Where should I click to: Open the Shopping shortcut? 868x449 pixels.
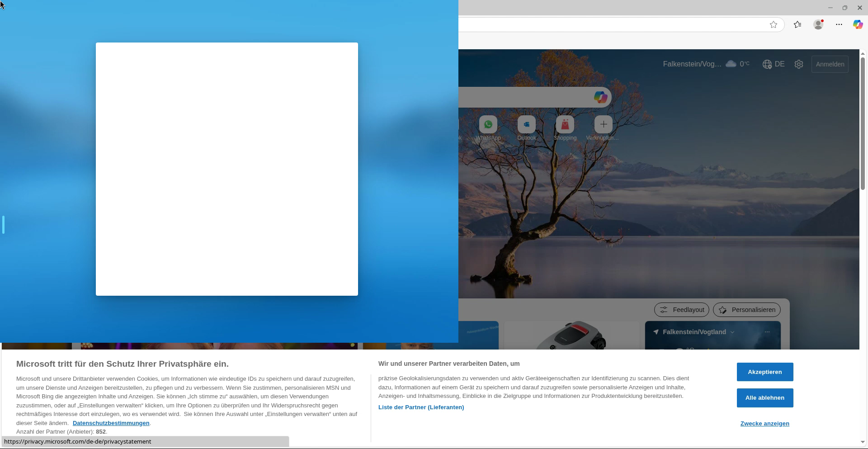[565, 125]
